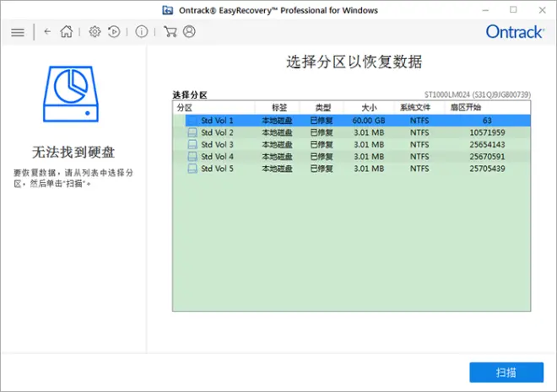Click the 60.00 GB size cell
The width and height of the screenshot is (557, 392).
(x=369, y=121)
